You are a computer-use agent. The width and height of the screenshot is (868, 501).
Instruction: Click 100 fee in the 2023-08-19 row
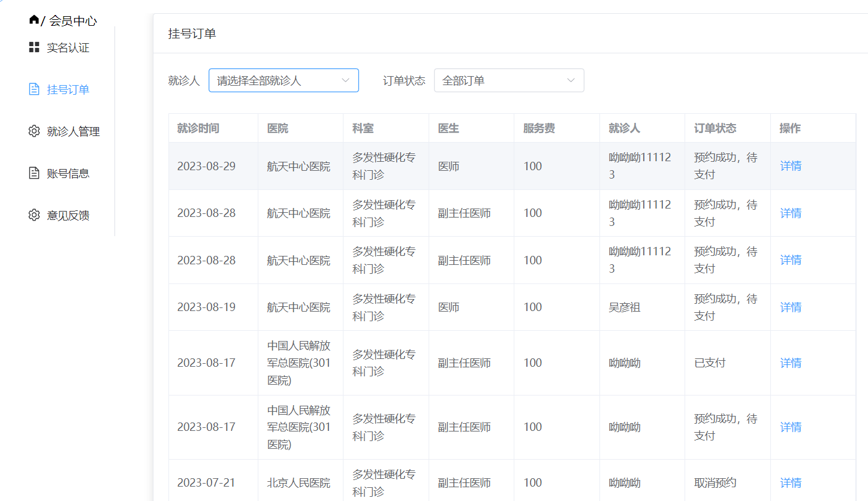(532, 307)
